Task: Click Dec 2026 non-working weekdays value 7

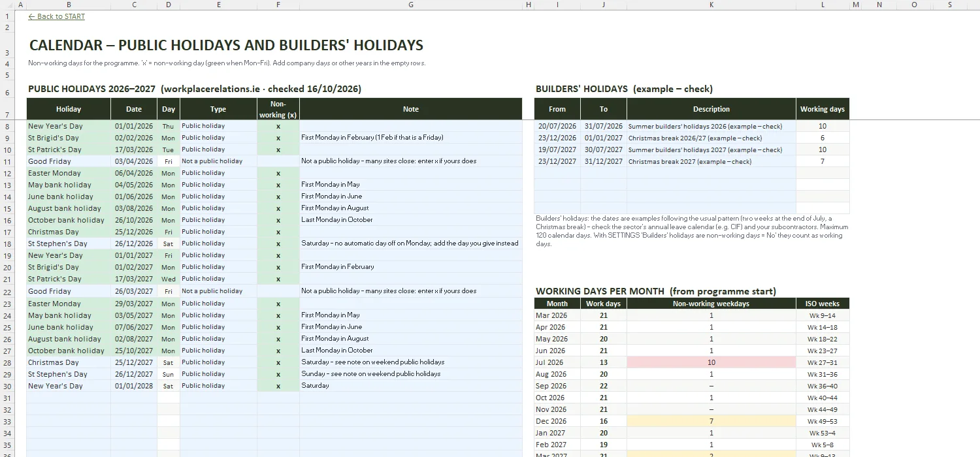Action: (711, 421)
